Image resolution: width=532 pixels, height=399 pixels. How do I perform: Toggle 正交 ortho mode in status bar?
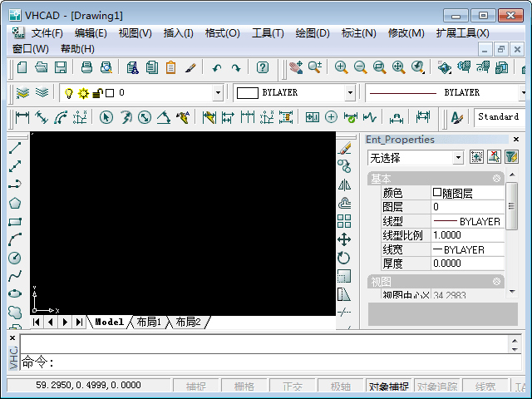point(292,387)
